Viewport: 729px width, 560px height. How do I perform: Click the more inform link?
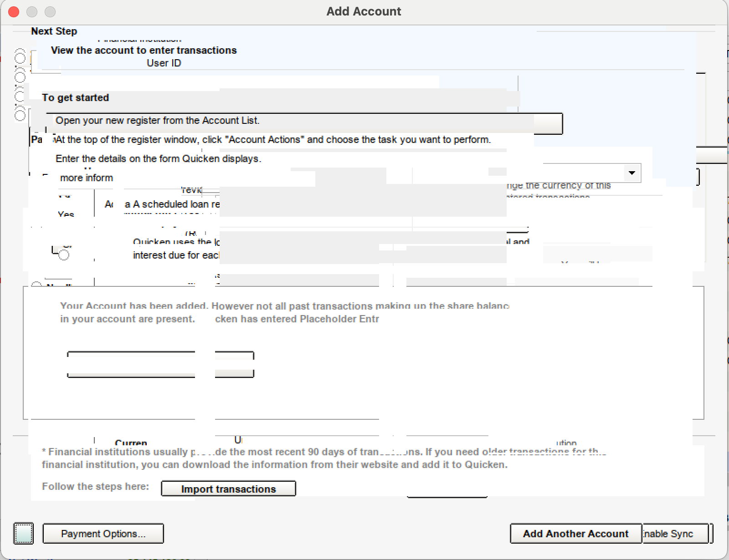point(86,178)
